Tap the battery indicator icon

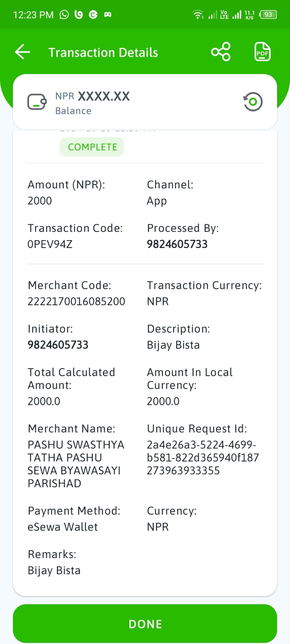coord(268,14)
